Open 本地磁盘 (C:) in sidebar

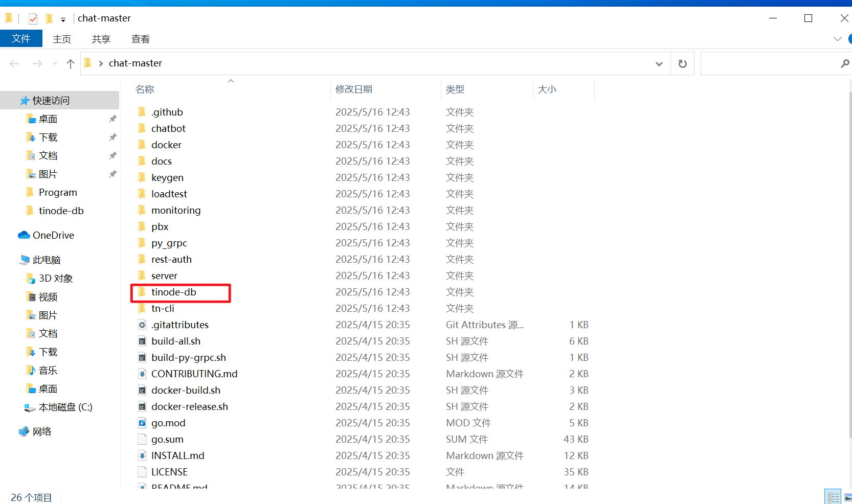click(x=65, y=407)
